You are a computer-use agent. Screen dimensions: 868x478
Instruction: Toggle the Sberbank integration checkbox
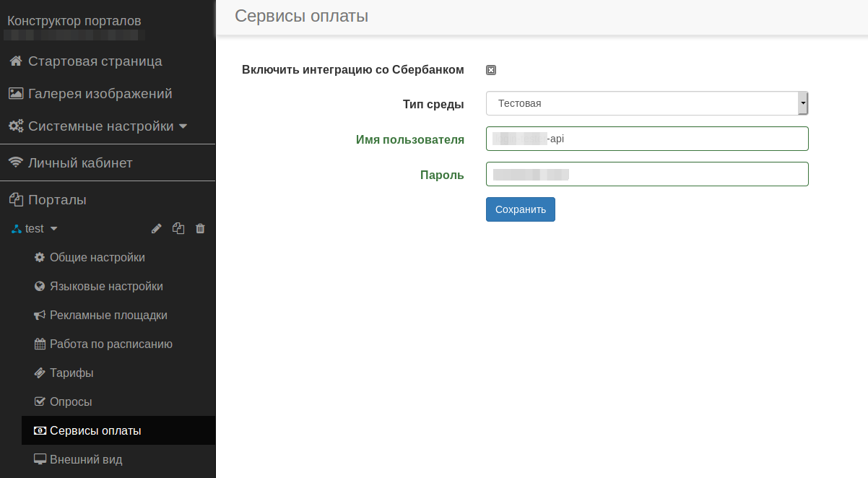491,70
